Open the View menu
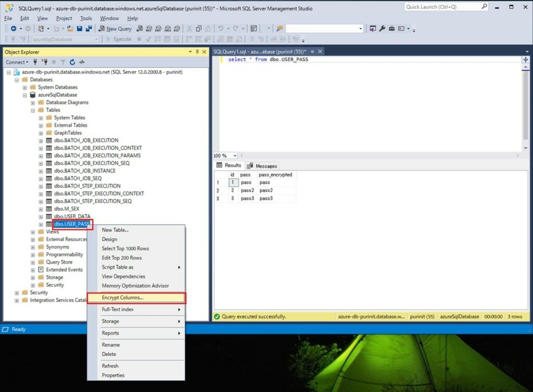 click(42, 18)
